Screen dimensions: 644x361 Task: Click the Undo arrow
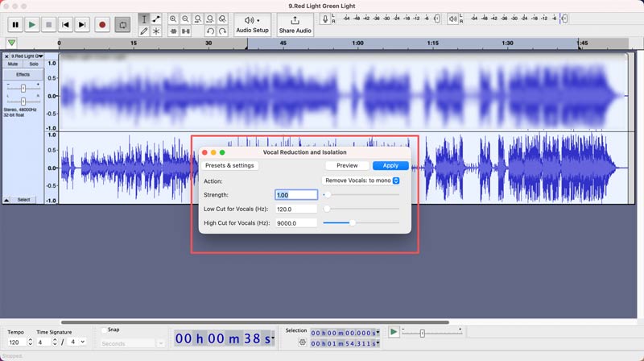210,31
